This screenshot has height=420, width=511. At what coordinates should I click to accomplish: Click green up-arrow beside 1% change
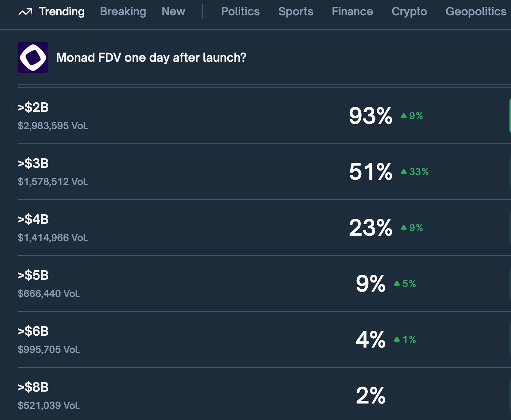[x=397, y=340]
